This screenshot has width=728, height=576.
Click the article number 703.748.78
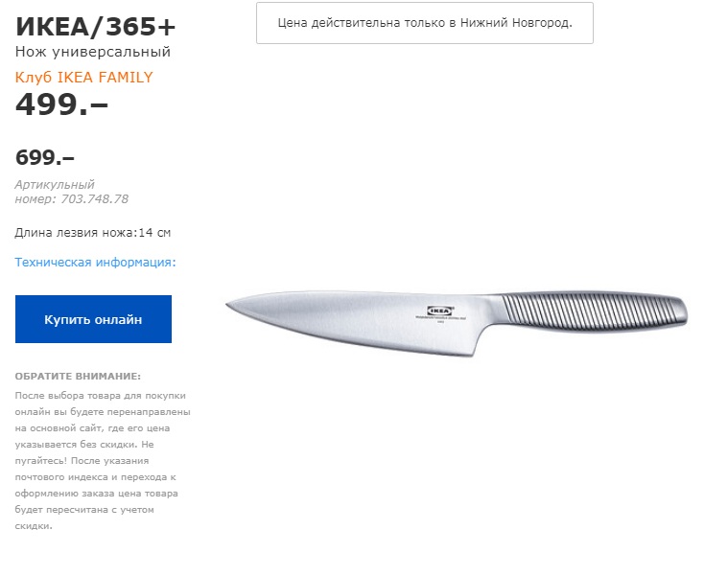[95, 199]
